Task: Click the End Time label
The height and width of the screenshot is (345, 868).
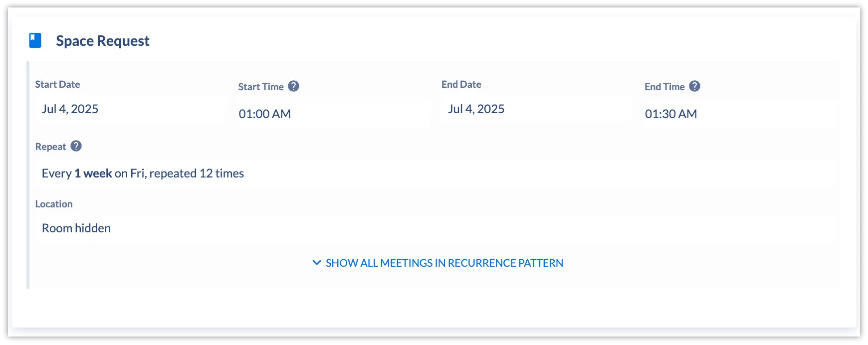Action: point(664,87)
